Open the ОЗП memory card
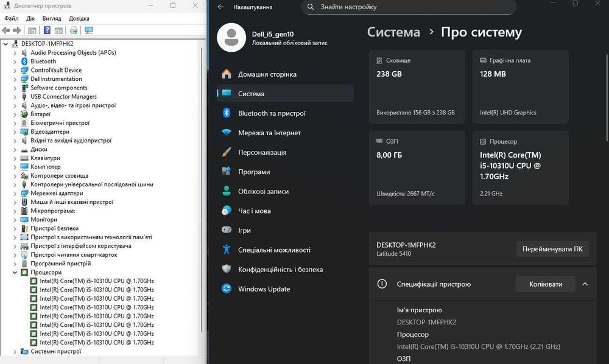Image resolution: width=609 pixels, height=364 pixels. [417, 168]
